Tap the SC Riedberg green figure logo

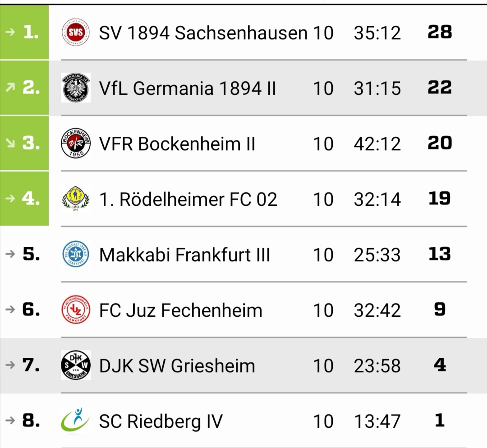click(x=75, y=420)
